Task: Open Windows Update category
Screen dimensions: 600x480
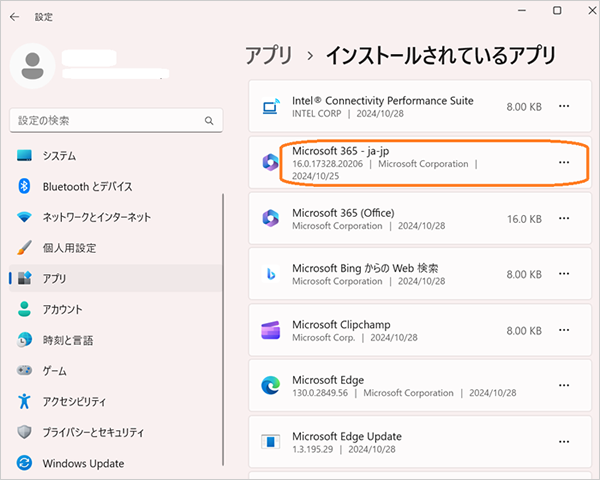Action: (x=115, y=463)
